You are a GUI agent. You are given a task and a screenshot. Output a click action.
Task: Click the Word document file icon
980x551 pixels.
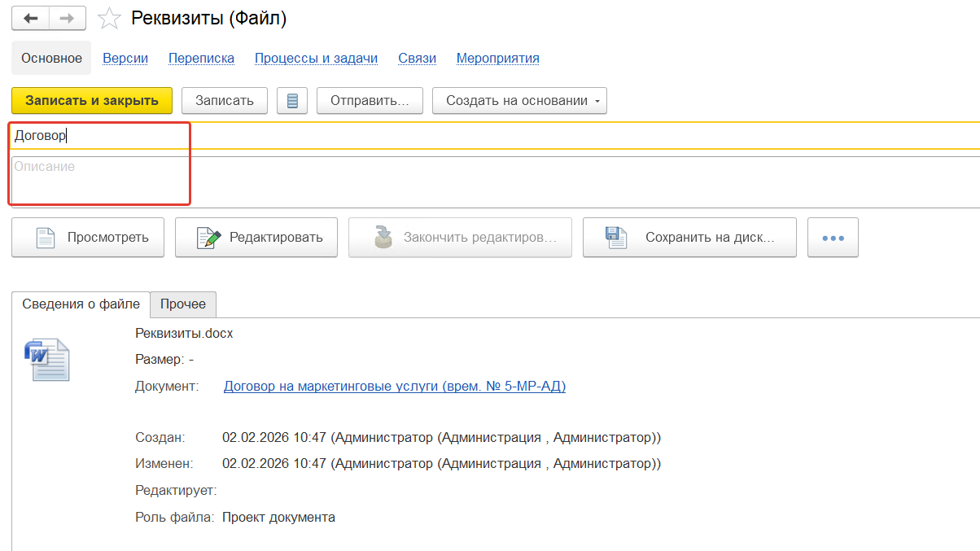coord(47,360)
